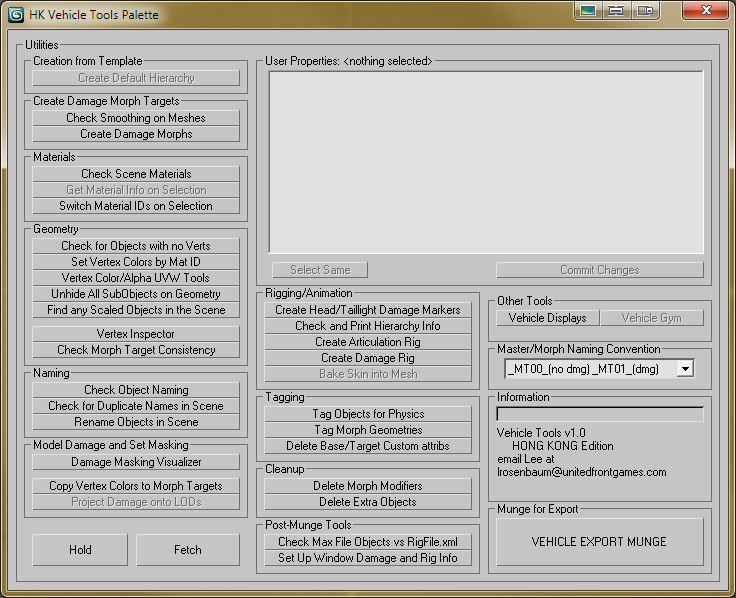
Task: Click the Fetch button
Action: 188,550
